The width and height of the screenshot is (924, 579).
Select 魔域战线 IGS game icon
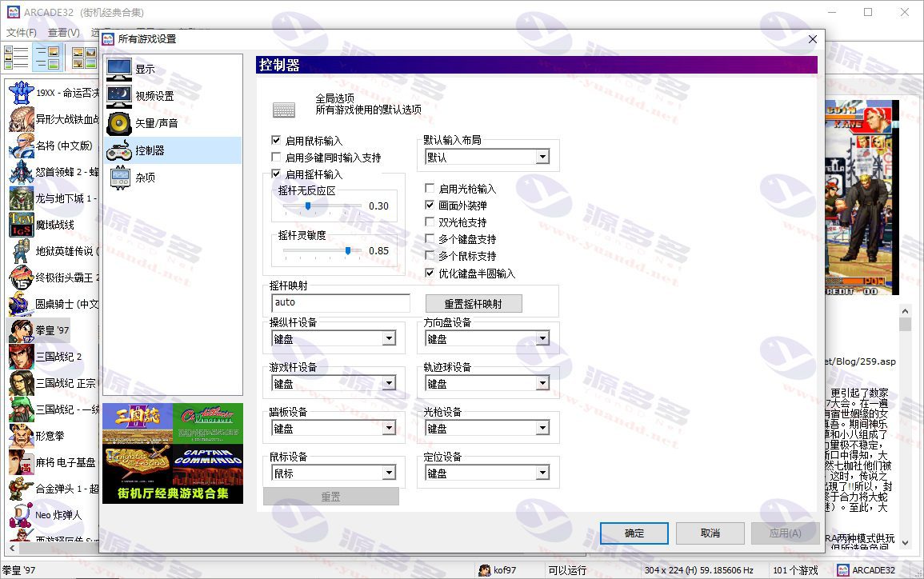pos(22,225)
